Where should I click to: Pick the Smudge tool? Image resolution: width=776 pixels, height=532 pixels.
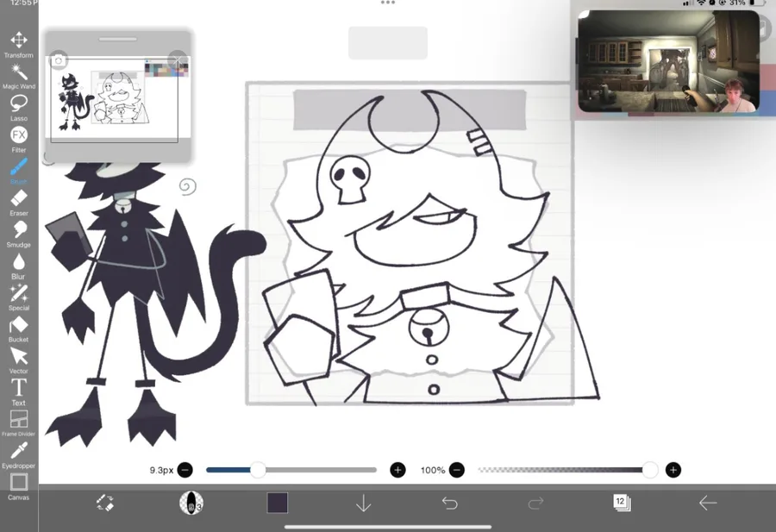coord(19,234)
